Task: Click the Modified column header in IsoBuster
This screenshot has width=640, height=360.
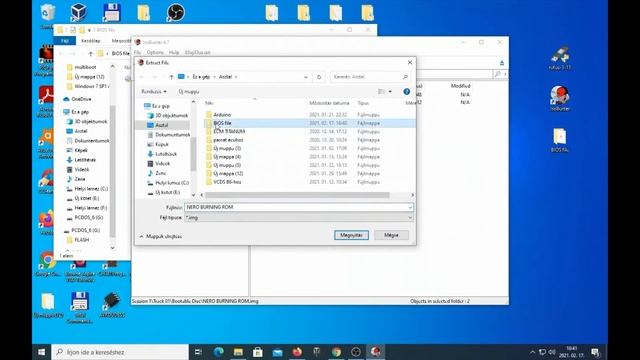Action: [x=460, y=86]
